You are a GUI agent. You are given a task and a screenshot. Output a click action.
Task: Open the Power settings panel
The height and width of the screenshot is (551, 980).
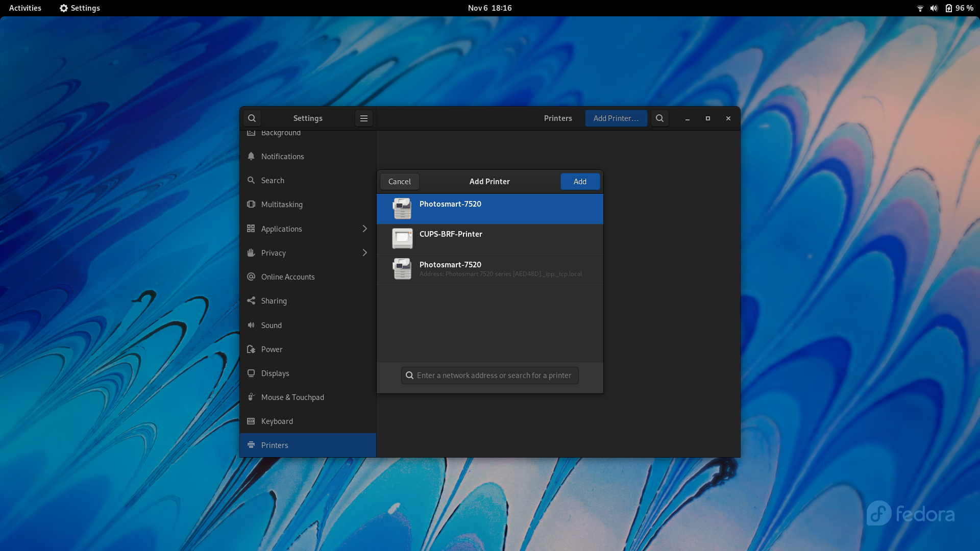click(308, 349)
